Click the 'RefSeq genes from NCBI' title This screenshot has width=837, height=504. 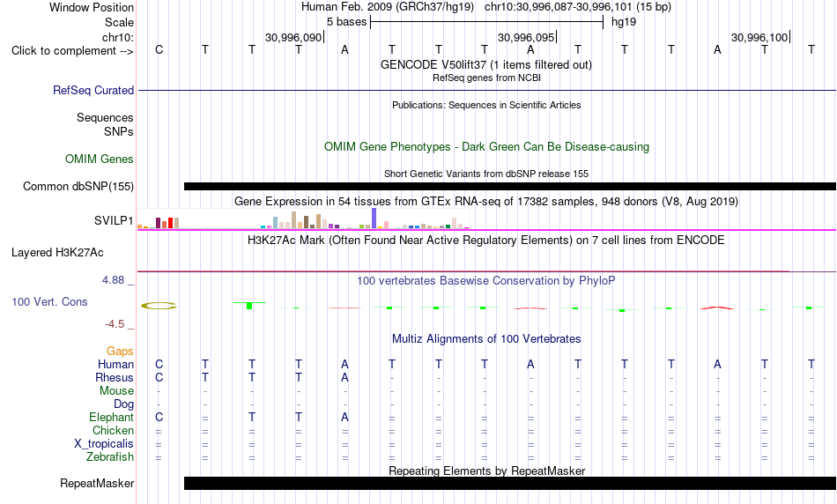[486, 78]
